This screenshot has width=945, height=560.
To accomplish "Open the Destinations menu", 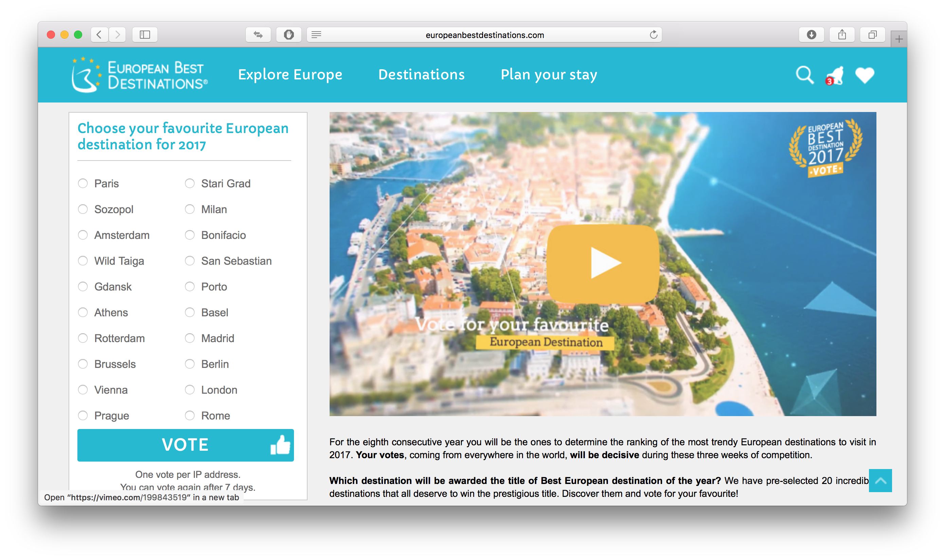I will click(421, 74).
